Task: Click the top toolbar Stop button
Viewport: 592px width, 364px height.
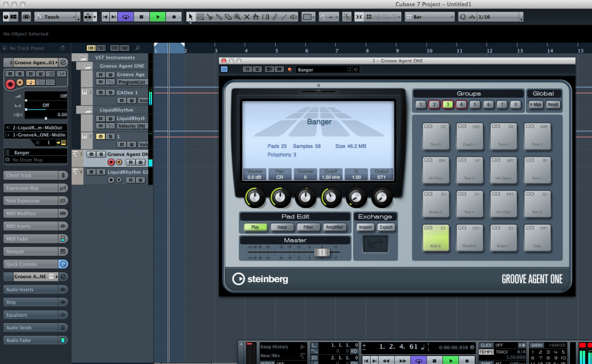Action: (x=142, y=17)
